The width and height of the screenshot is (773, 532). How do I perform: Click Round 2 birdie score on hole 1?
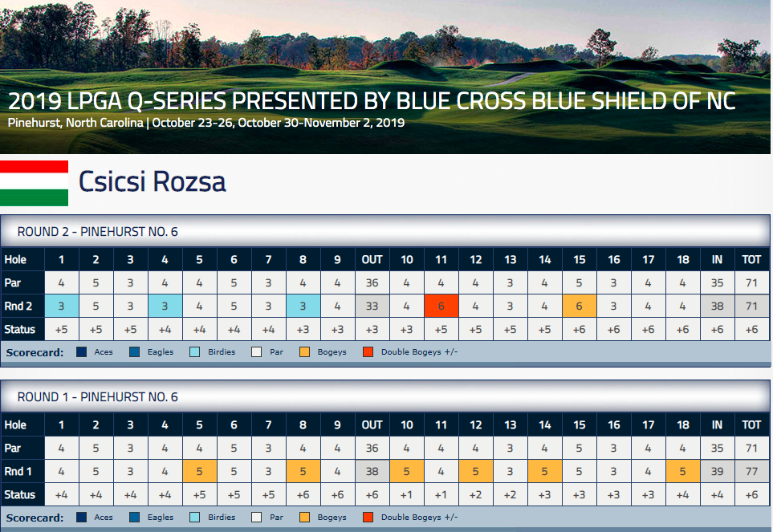62,306
